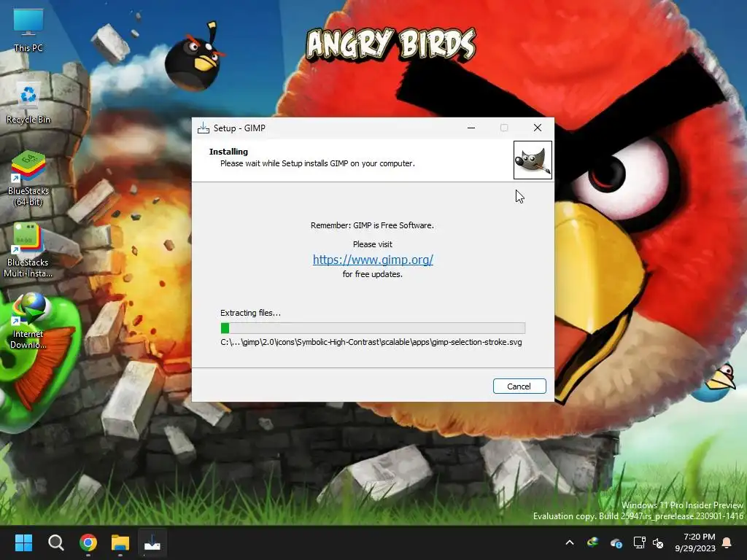Open the Windows Start menu
Image resolution: width=747 pixels, height=560 pixels.
pyautogui.click(x=23, y=542)
